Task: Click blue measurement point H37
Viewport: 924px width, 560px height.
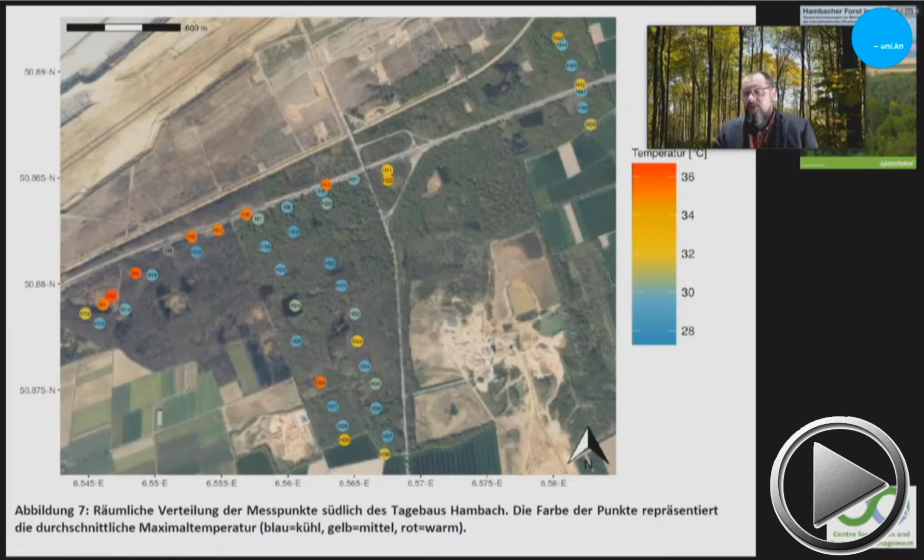Action: (x=388, y=436)
